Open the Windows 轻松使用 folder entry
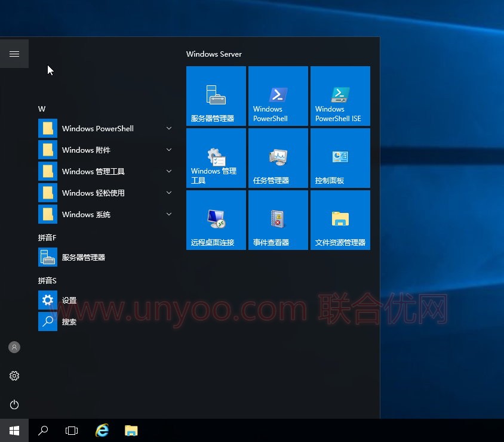Screen dimensions: 504x442 (106, 193)
